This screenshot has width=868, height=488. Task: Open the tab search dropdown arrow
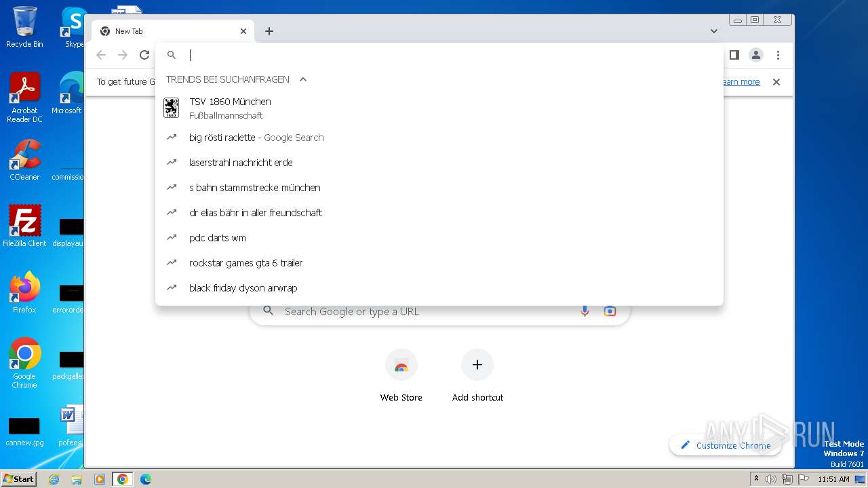tap(714, 31)
